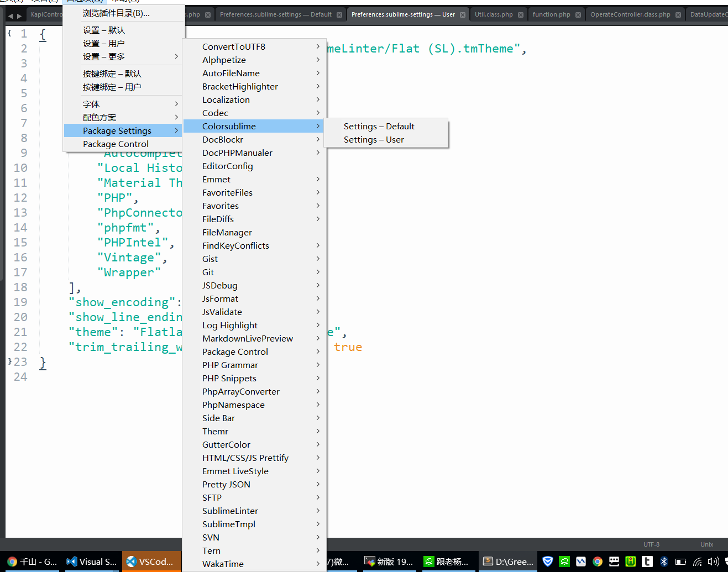This screenshot has height=572, width=728.
Task: Open 按键绑定 – 默认 key bindings
Action: point(124,74)
